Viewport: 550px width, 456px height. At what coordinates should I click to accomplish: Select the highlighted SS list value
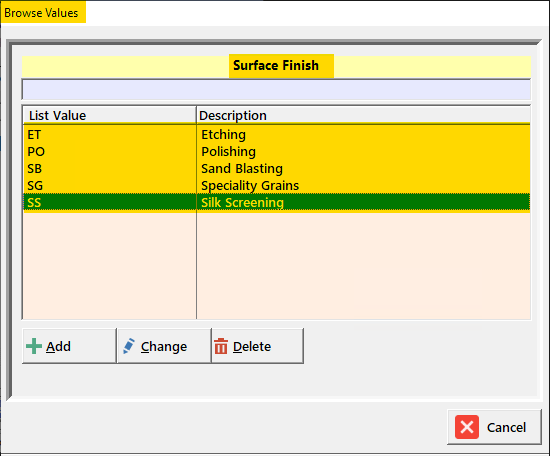coord(34,202)
